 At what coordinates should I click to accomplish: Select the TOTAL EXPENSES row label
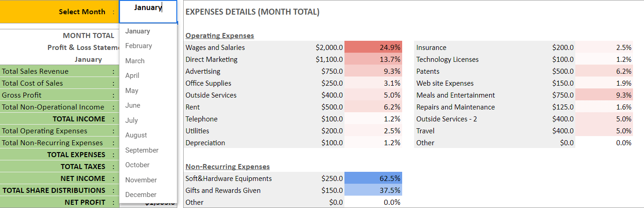(76, 155)
